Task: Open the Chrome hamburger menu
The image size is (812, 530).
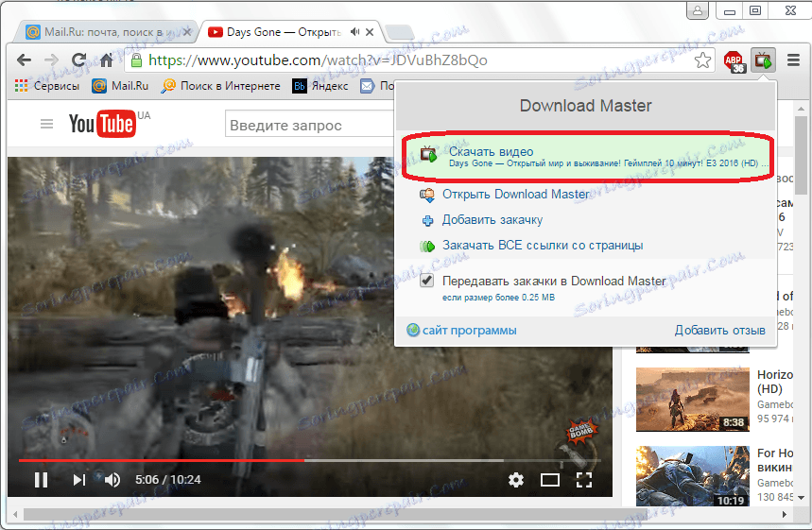Action: (x=793, y=60)
